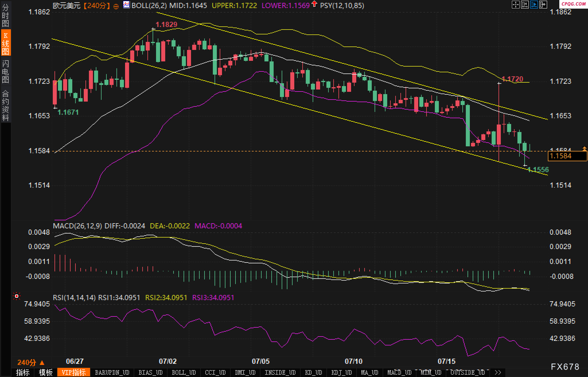Switch to 分时图 time-sharing view

coord(5,15)
